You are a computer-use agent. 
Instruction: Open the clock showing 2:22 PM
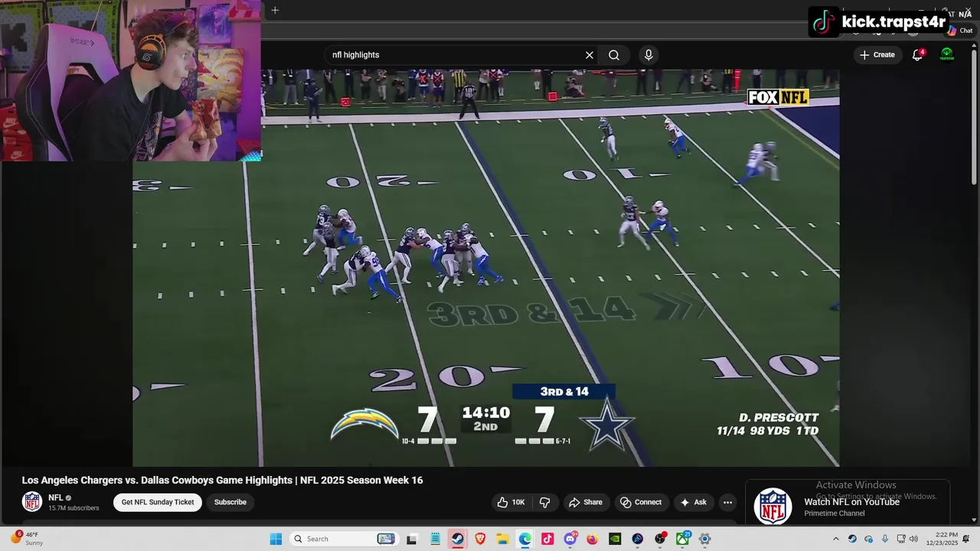pos(942,539)
